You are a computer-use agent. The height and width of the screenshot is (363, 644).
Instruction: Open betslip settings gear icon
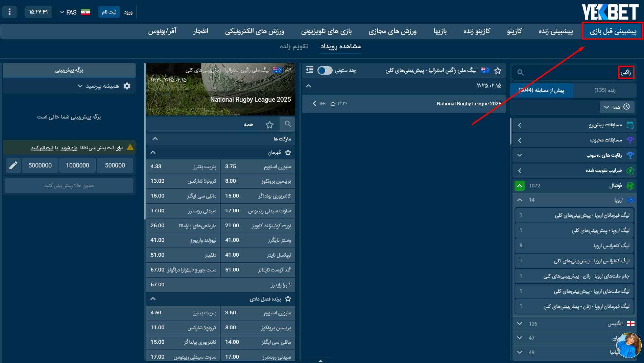pyautogui.click(x=127, y=86)
